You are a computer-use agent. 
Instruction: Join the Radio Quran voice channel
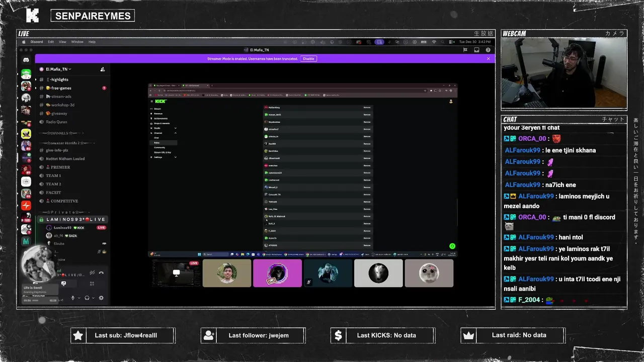[73, 122]
